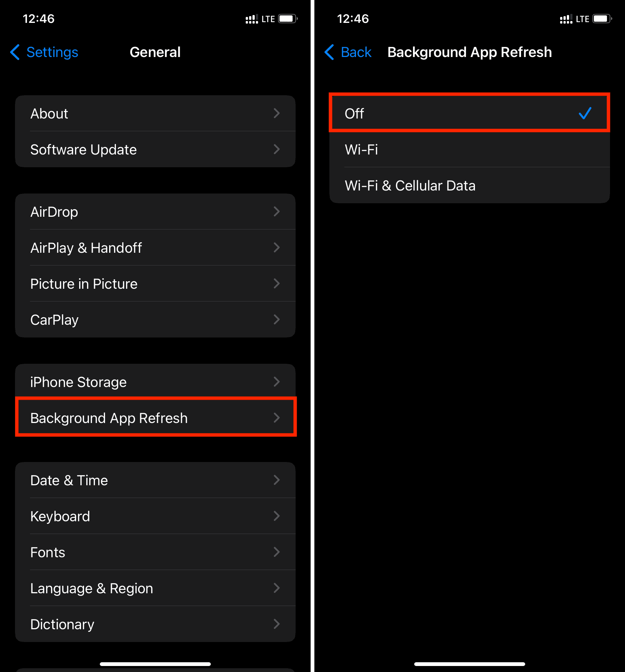This screenshot has width=625, height=672.
Task: Tap the 12:46 clock on General screen
Action: 39,19
